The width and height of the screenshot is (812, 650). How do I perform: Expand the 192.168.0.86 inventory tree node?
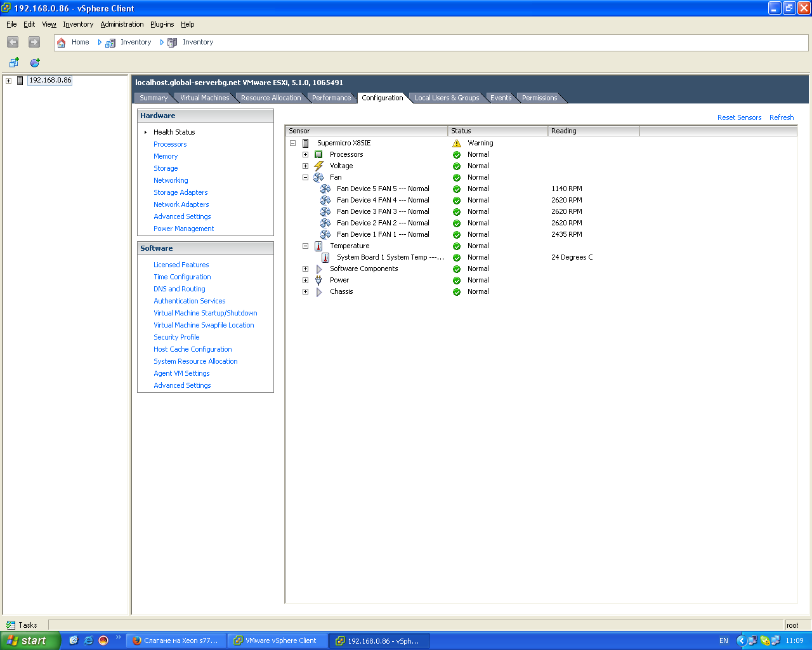pos(8,81)
